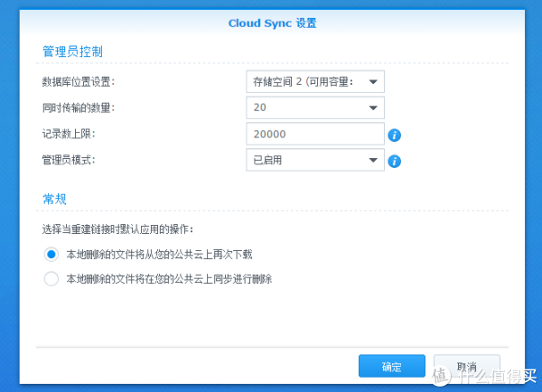The image size is (542, 392).
Task: Expand the 同时传输的数量 dropdown showing 20
Action: pyautogui.click(x=315, y=108)
